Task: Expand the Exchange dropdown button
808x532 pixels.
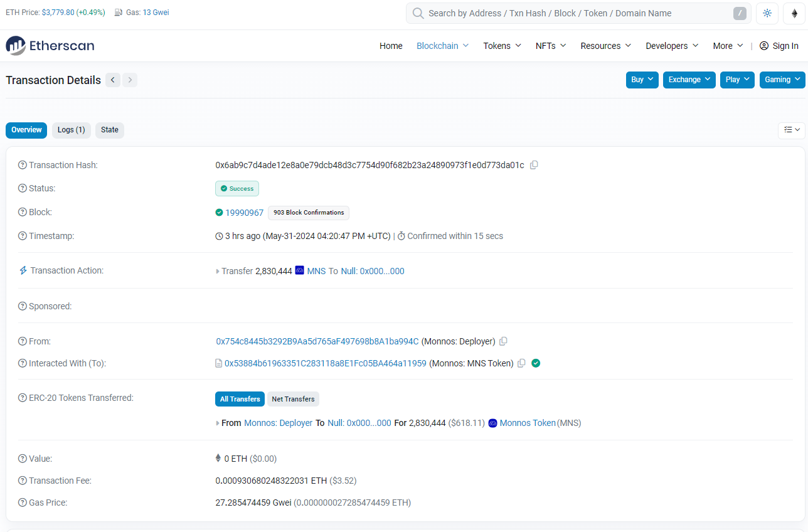Action: (x=689, y=80)
